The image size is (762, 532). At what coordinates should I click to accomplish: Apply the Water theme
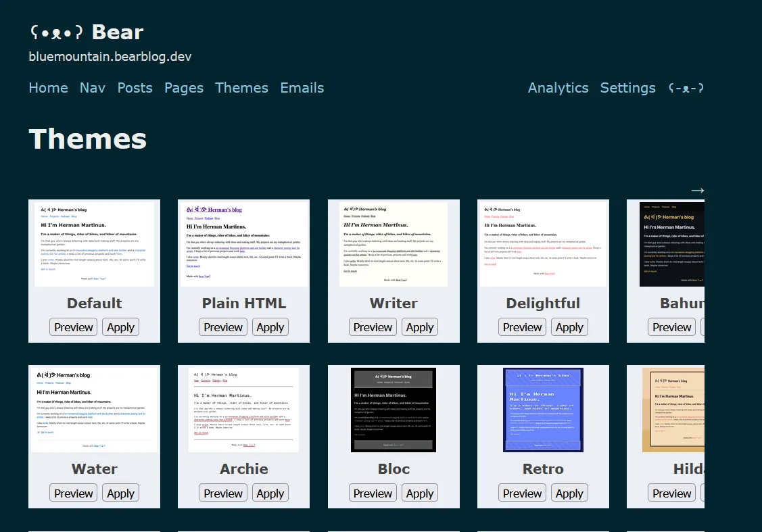(x=120, y=493)
